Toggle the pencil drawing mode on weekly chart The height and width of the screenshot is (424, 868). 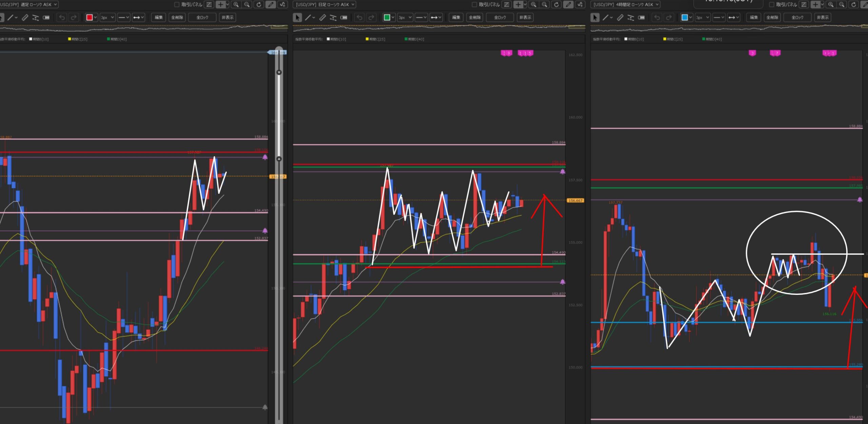pos(270,4)
